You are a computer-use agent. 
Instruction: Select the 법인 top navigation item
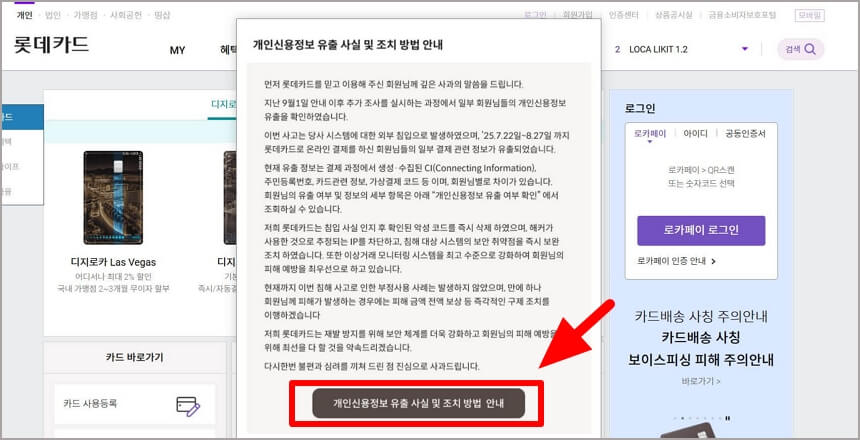coord(53,15)
